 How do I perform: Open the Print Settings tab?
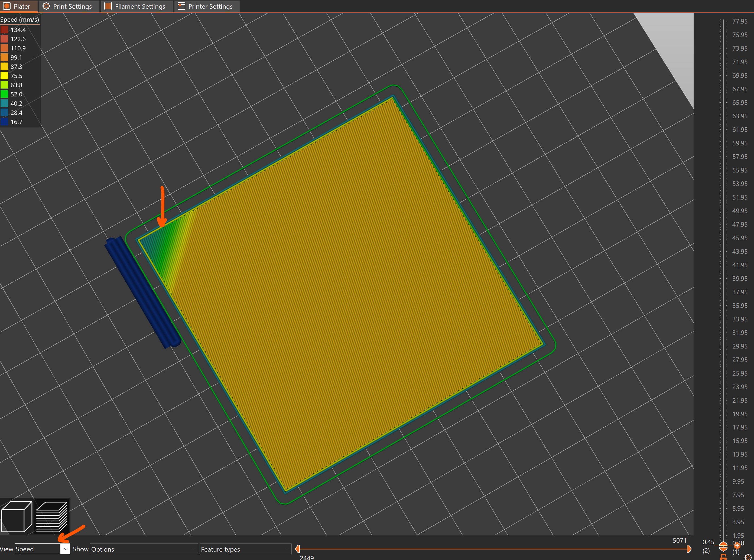[x=69, y=6]
